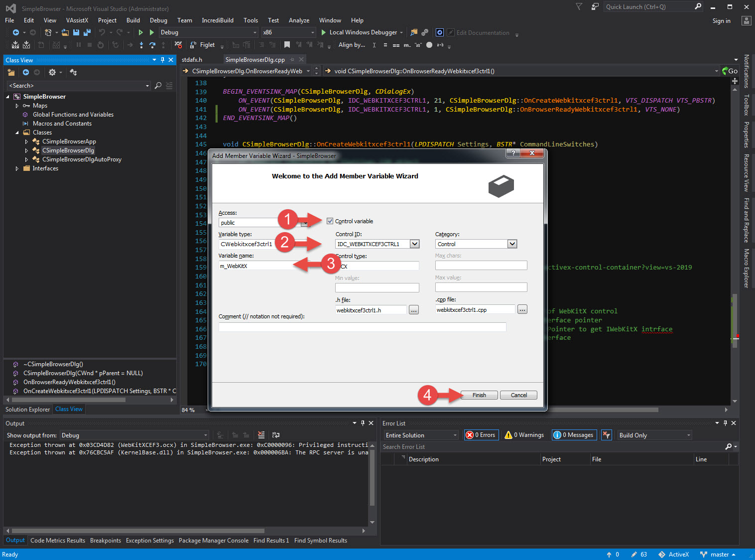The width and height of the screenshot is (755, 560).
Task: Click the wizard help question mark button
Action: pyautogui.click(x=513, y=153)
